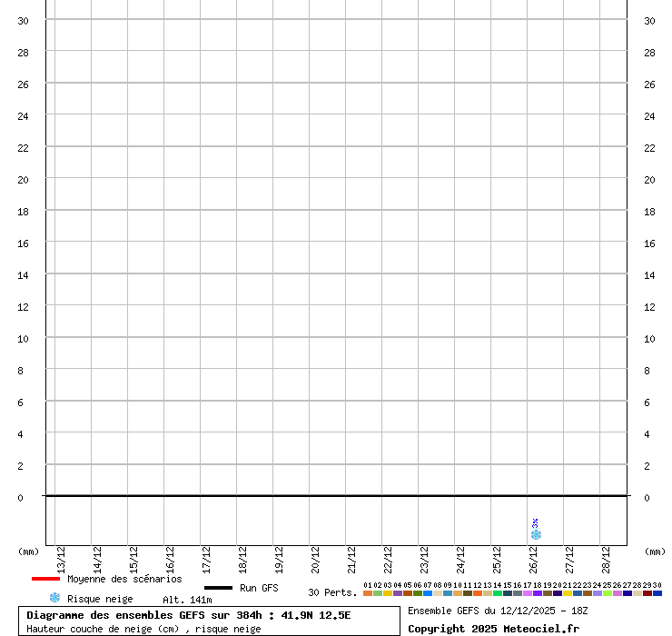This screenshot has height=636, width=672.
Task: Click the snowflake icon on the 26/12 date
Action: (x=536, y=535)
